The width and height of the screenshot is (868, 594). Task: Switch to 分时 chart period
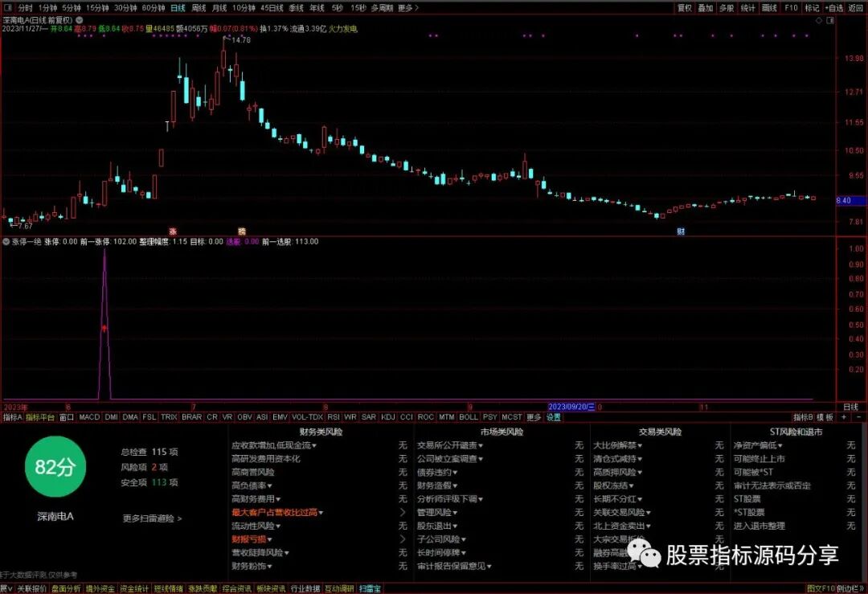pyautogui.click(x=26, y=8)
